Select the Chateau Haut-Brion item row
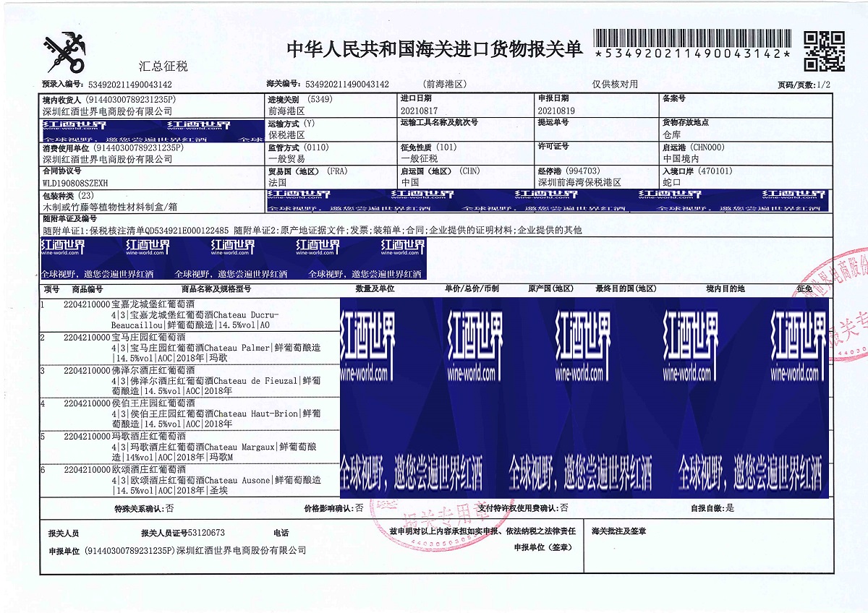 pyautogui.click(x=188, y=413)
